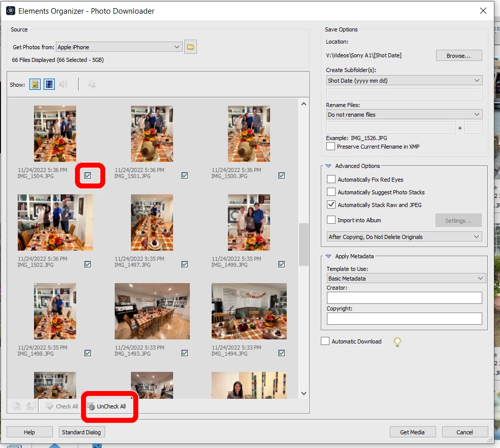Open the Template to Use dropdown
The image size is (500, 448).
point(406,278)
